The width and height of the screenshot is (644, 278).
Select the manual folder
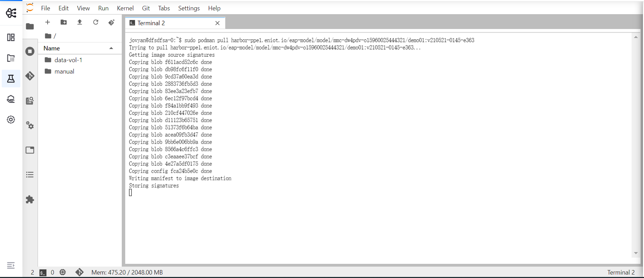tap(80, 71)
